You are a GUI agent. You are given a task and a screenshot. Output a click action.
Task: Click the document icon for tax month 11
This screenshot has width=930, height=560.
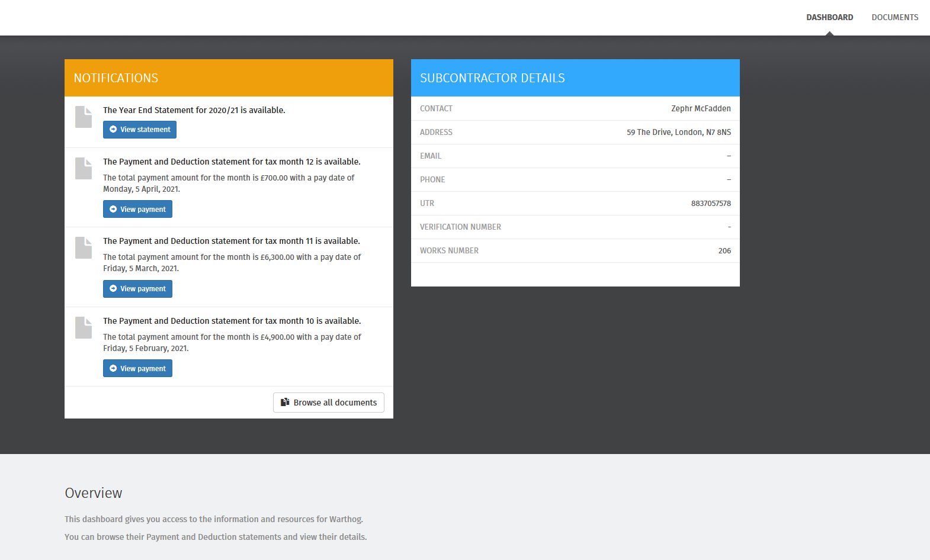click(84, 247)
